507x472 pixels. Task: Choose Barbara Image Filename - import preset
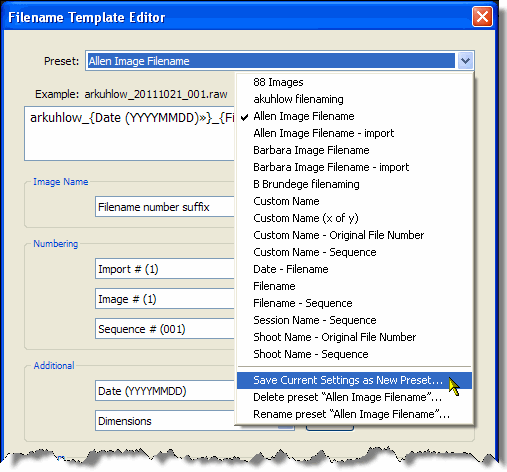pyautogui.click(x=354, y=167)
